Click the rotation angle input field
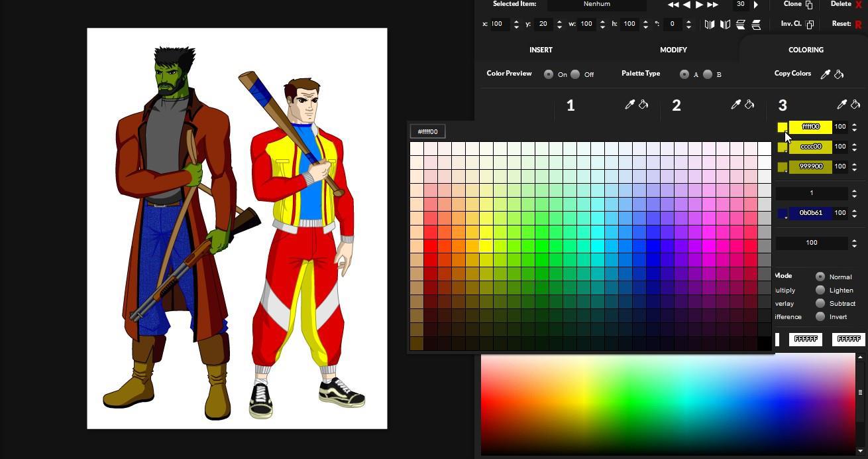The image size is (868, 459). pyautogui.click(x=673, y=24)
